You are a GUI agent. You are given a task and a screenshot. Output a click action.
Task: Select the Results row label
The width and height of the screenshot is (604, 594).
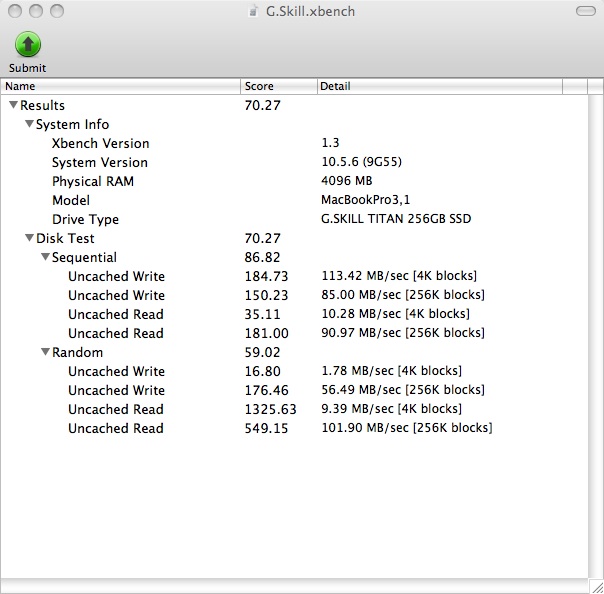point(42,105)
